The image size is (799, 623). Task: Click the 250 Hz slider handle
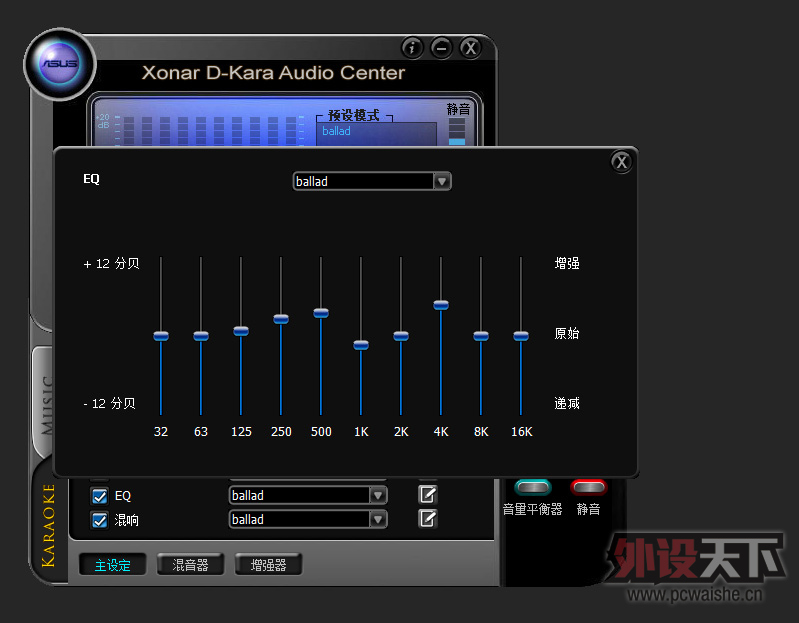click(281, 319)
